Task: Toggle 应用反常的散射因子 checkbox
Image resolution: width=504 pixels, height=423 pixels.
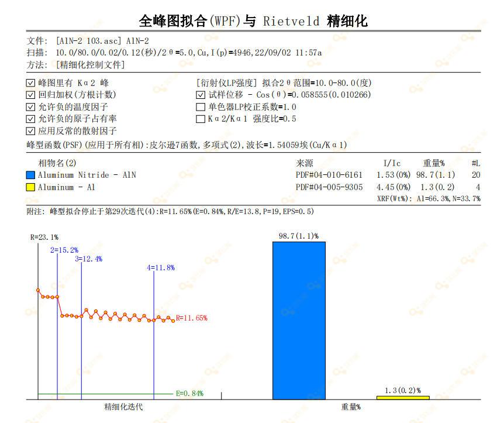Action: (30, 131)
